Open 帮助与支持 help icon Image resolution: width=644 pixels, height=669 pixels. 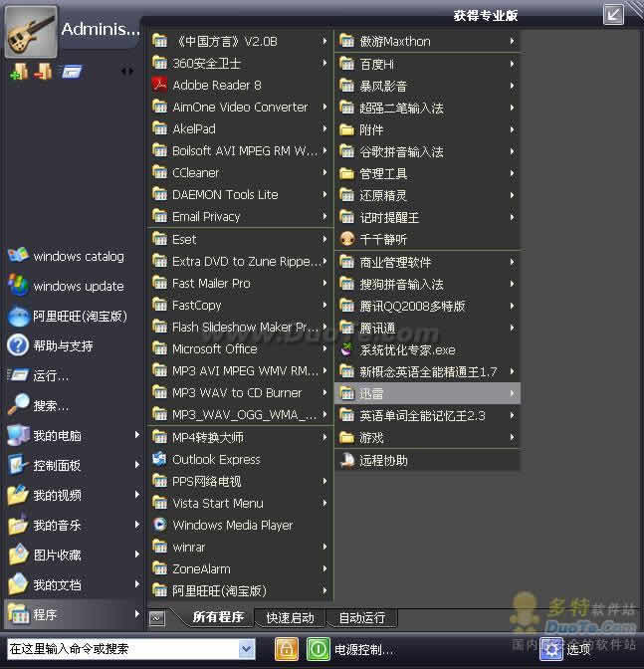pos(18,345)
